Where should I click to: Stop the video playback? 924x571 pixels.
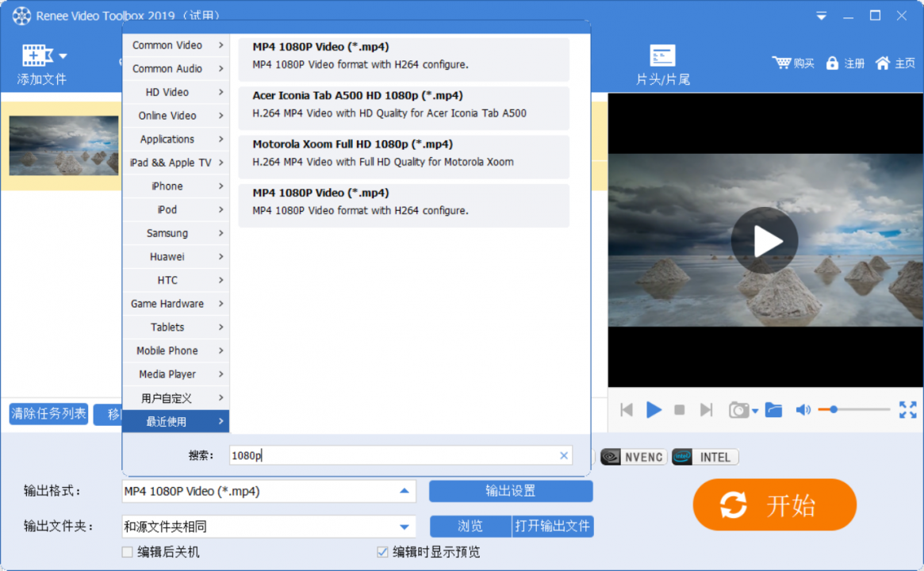680,409
